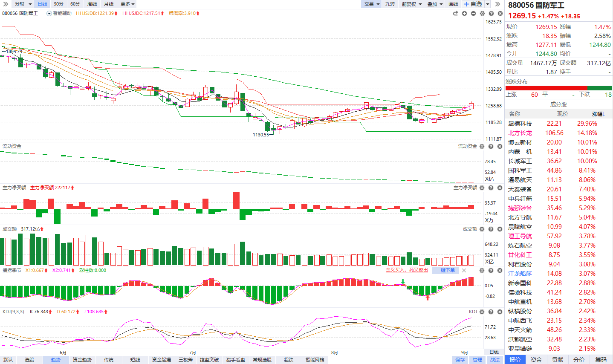Screen dimensions: 613x364
Task: Click the zoom-out minus icon above the main chart
Action: coord(473,13)
